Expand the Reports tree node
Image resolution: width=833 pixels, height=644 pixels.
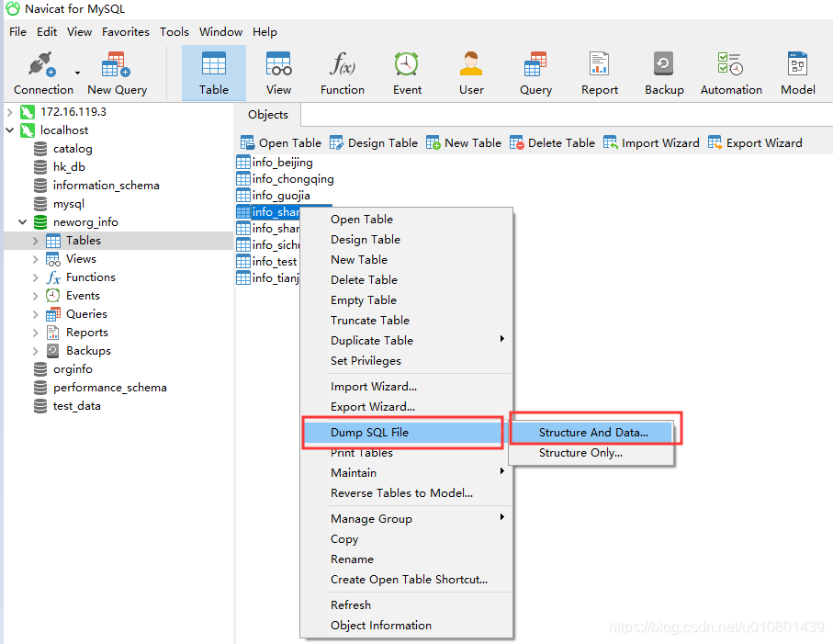(x=35, y=333)
